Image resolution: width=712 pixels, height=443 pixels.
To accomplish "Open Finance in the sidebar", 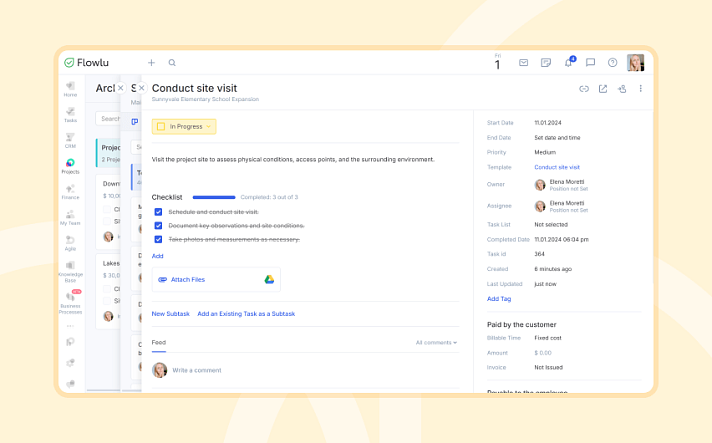I will tap(70, 192).
